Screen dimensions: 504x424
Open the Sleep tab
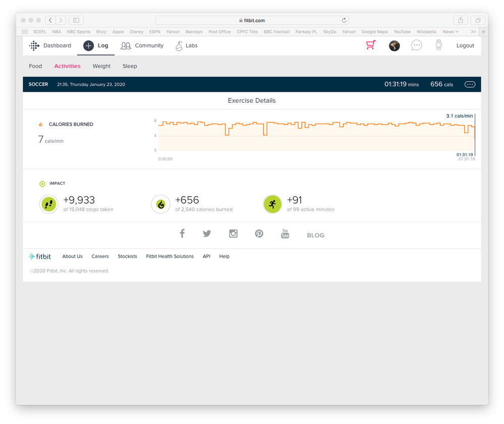(130, 66)
